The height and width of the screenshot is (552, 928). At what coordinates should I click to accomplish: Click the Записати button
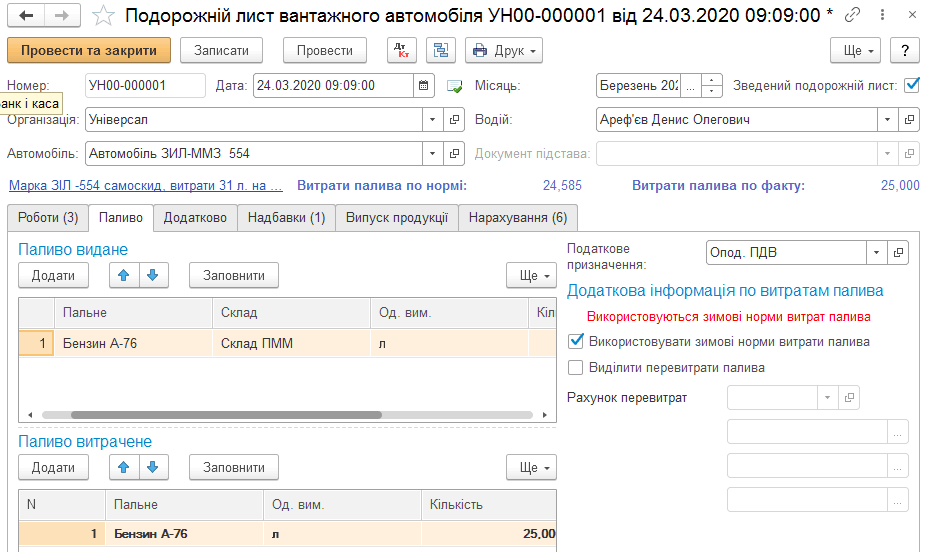[x=221, y=51]
